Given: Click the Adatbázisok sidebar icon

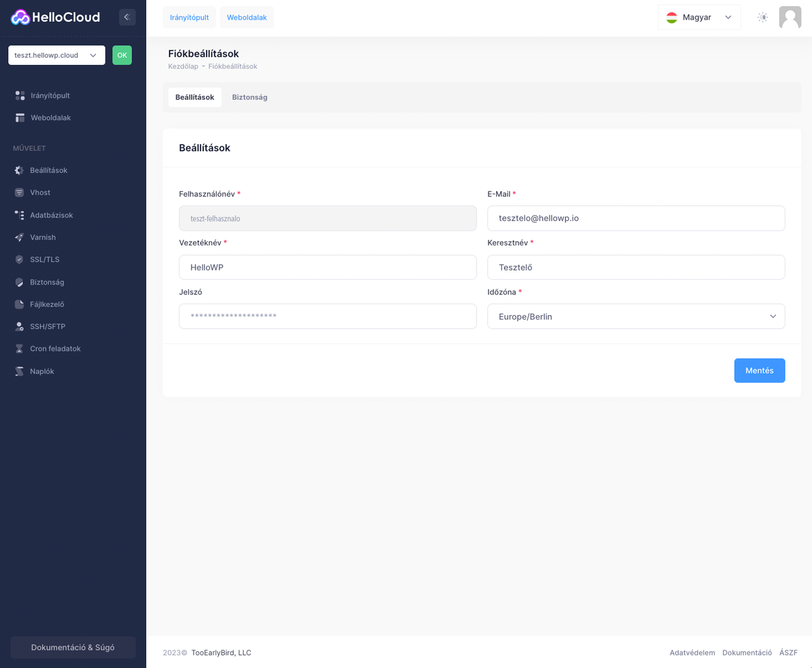Looking at the screenshot, I should (19, 215).
